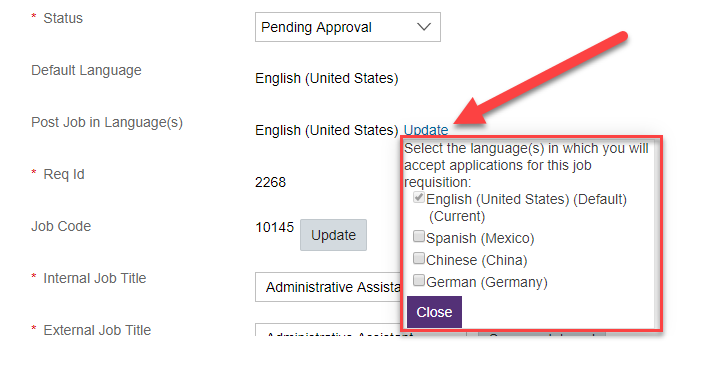Viewport: 708px width, 370px height.
Task: Enable the Chinese (China) language checkbox
Action: point(419,258)
